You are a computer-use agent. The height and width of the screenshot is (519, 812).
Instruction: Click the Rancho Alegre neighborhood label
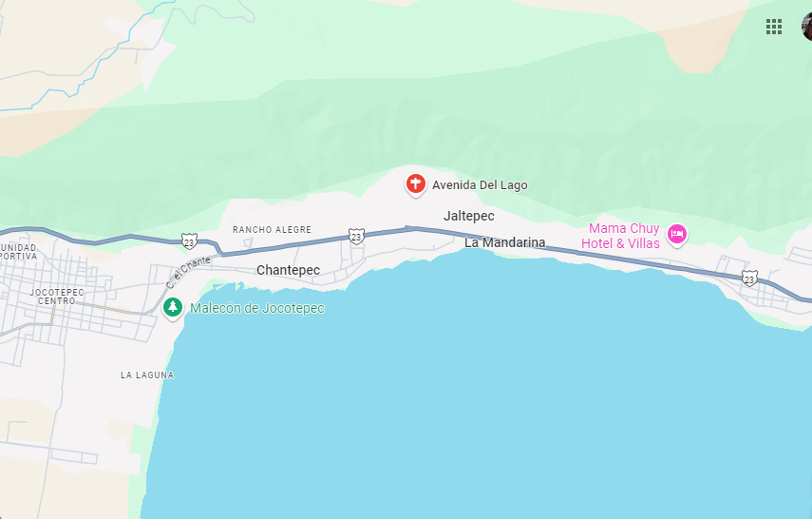(x=272, y=230)
